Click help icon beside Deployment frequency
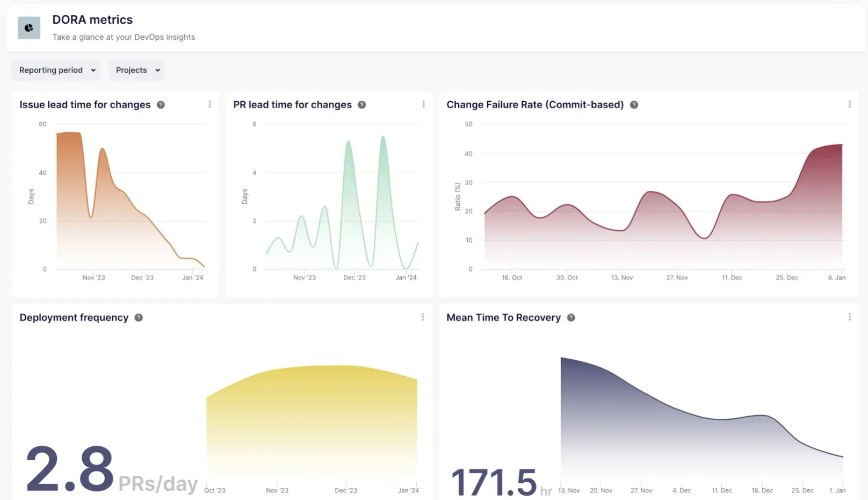Image resolution: width=868 pixels, height=500 pixels. tap(139, 318)
